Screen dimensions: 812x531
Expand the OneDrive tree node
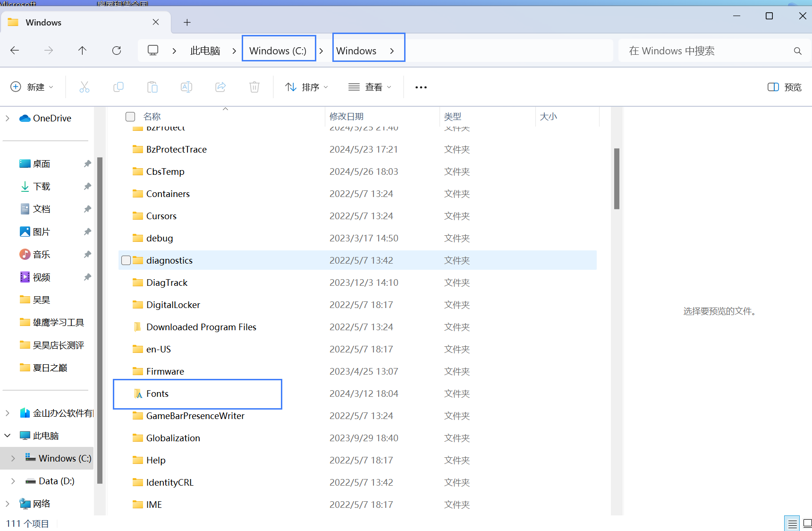pyautogui.click(x=8, y=118)
